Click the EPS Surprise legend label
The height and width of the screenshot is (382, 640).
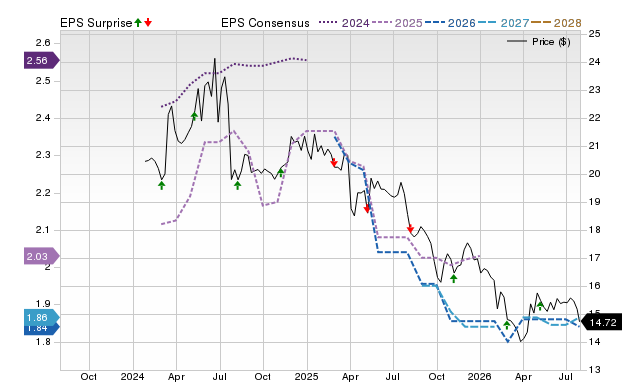pos(96,23)
